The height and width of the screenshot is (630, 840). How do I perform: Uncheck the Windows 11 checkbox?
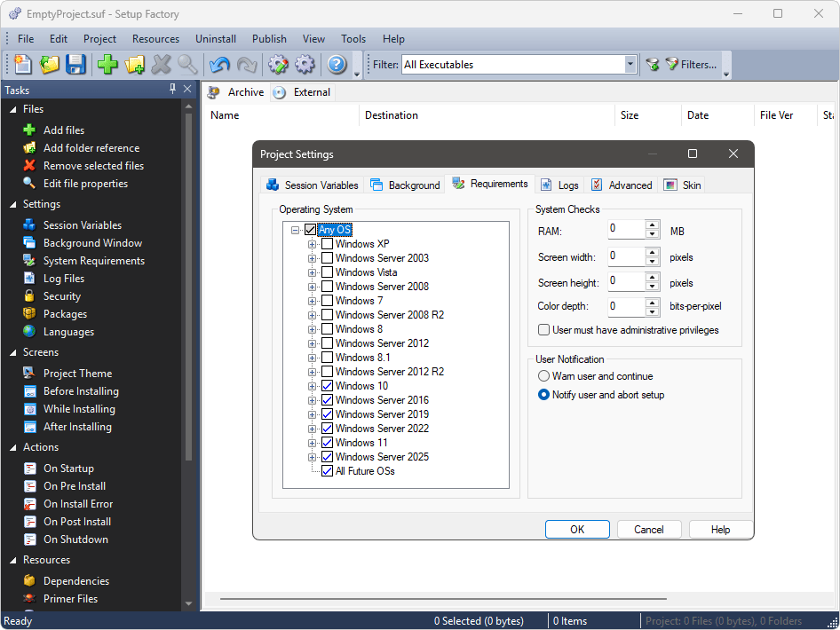tap(327, 442)
